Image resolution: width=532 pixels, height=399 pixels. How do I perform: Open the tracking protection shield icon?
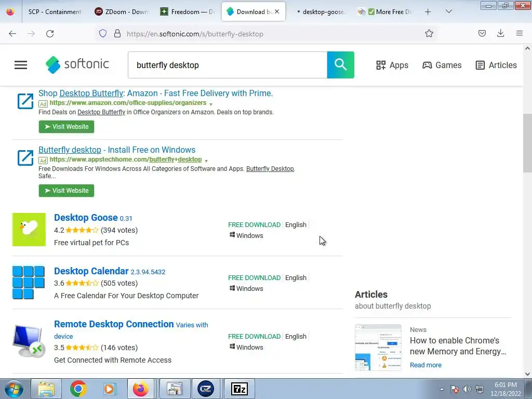[103, 33]
